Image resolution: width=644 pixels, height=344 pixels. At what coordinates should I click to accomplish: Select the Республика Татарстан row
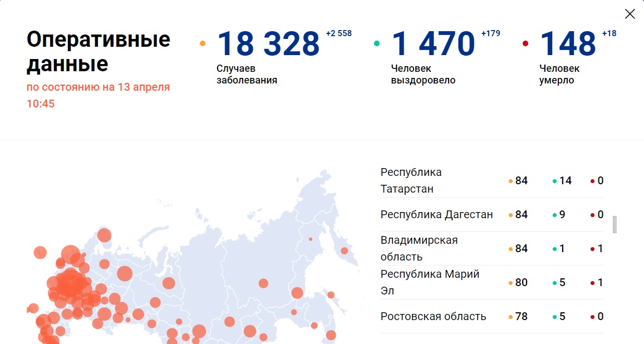point(411,180)
